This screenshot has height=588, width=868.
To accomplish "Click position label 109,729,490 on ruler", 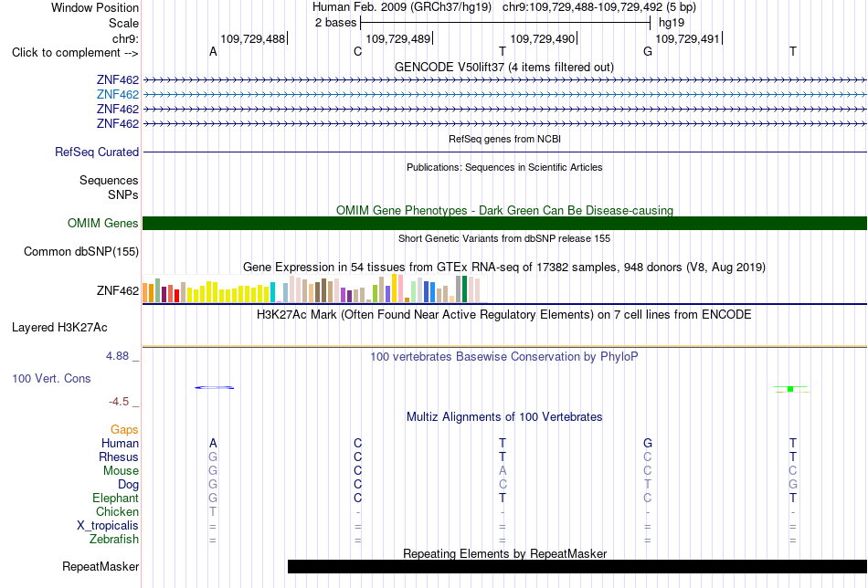I will pyautogui.click(x=543, y=38).
